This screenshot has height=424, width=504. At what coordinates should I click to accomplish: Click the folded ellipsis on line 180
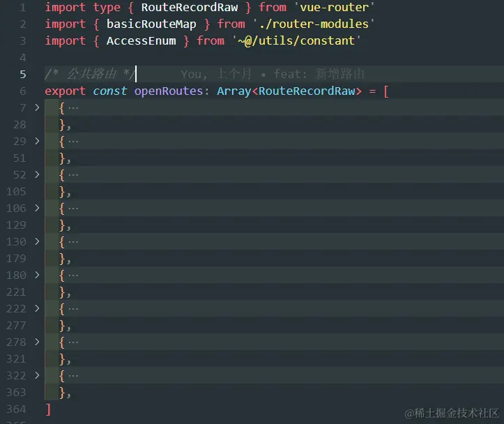click(73, 275)
